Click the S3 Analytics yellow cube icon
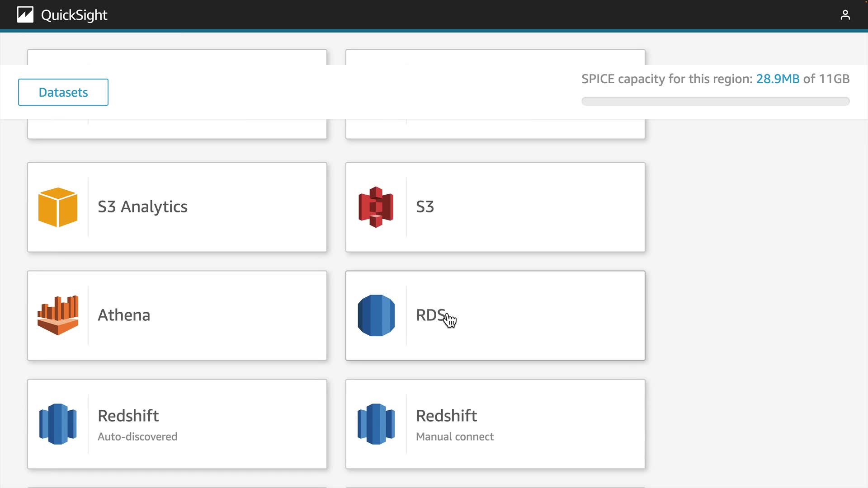The image size is (868, 488). pos(58,207)
